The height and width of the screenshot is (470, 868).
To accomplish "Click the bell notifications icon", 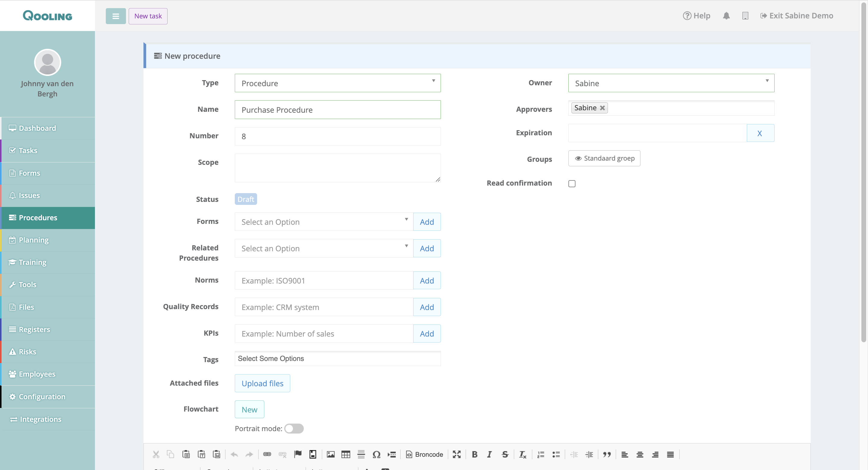I will click(x=726, y=16).
